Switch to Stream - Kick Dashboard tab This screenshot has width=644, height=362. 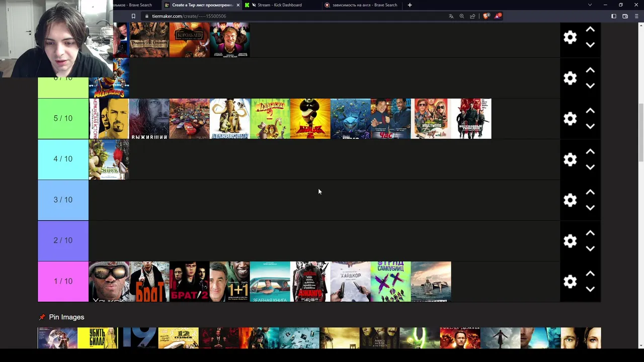(280, 5)
